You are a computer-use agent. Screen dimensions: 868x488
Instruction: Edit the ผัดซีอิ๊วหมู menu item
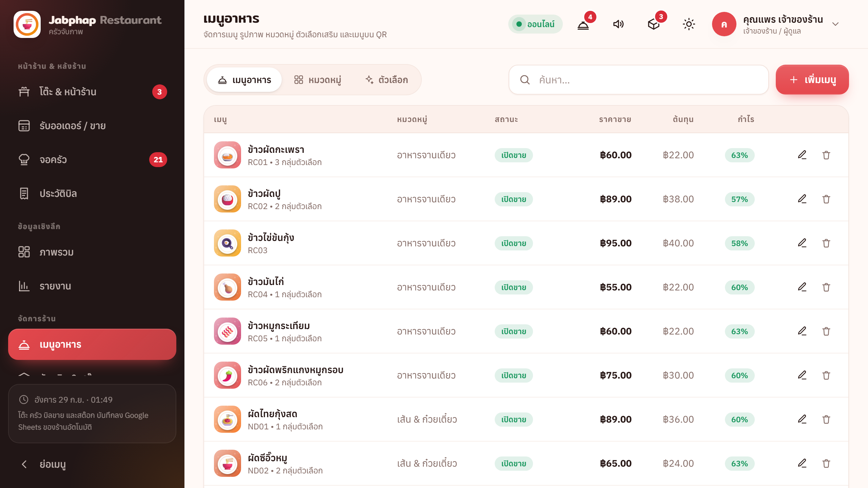(802, 463)
